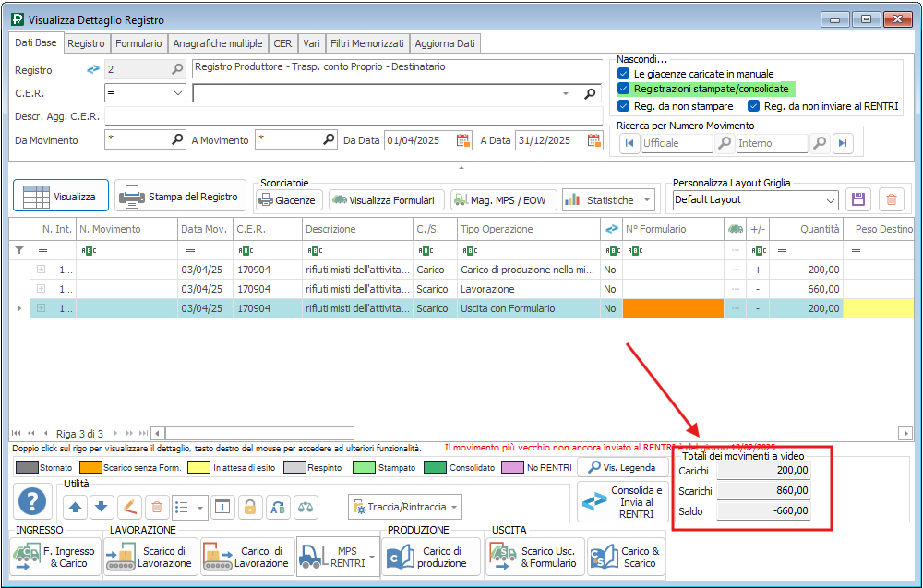Save the grid layout with floppy disk icon
Image resolution: width=923 pixels, height=588 pixels.
click(859, 199)
